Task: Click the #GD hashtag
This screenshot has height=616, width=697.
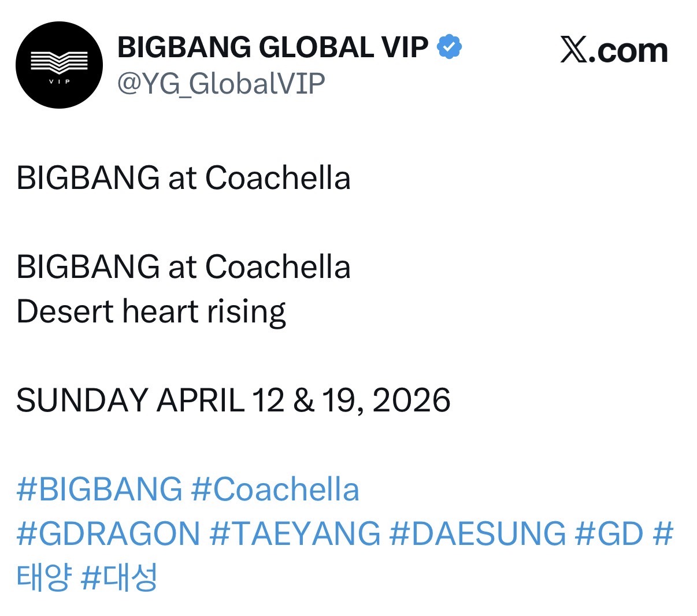Action: coord(609,533)
